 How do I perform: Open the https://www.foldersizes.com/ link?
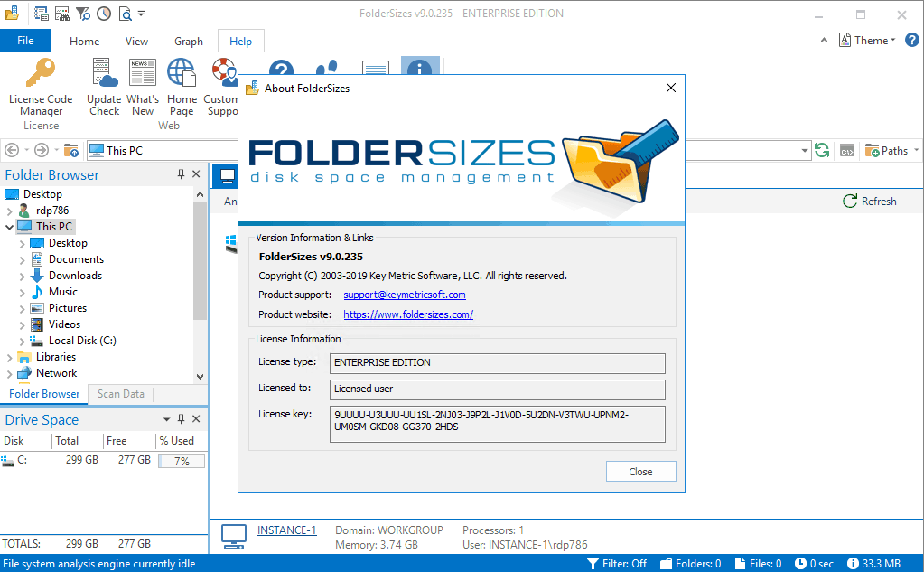(408, 314)
